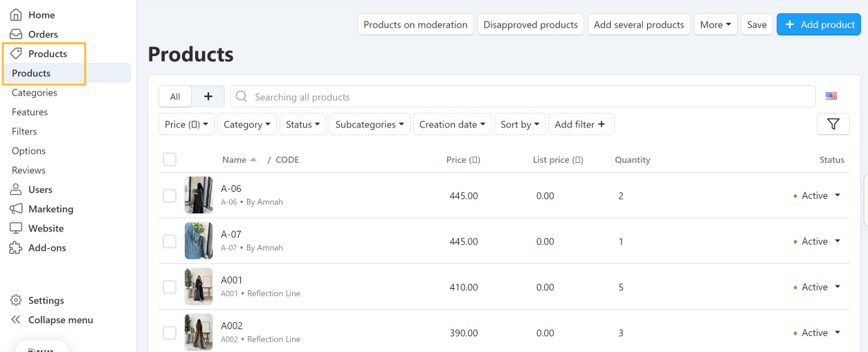This screenshot has width=868, height=352.
Task: Open the Status filter dropdown
Action: coord(302,124)
